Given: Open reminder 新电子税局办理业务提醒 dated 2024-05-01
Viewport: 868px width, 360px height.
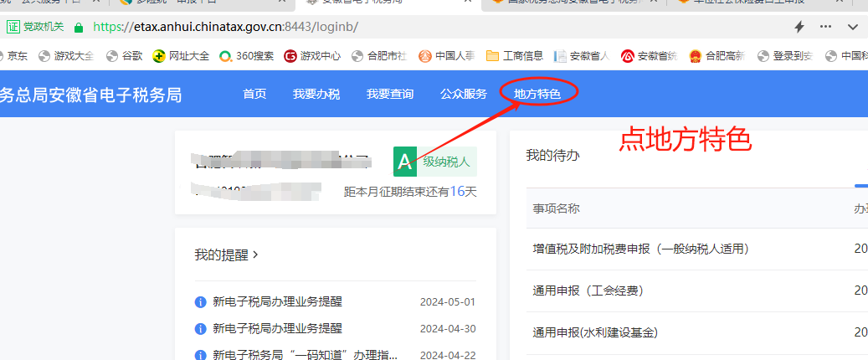Looking at the screenshot, I should (277, 302).
